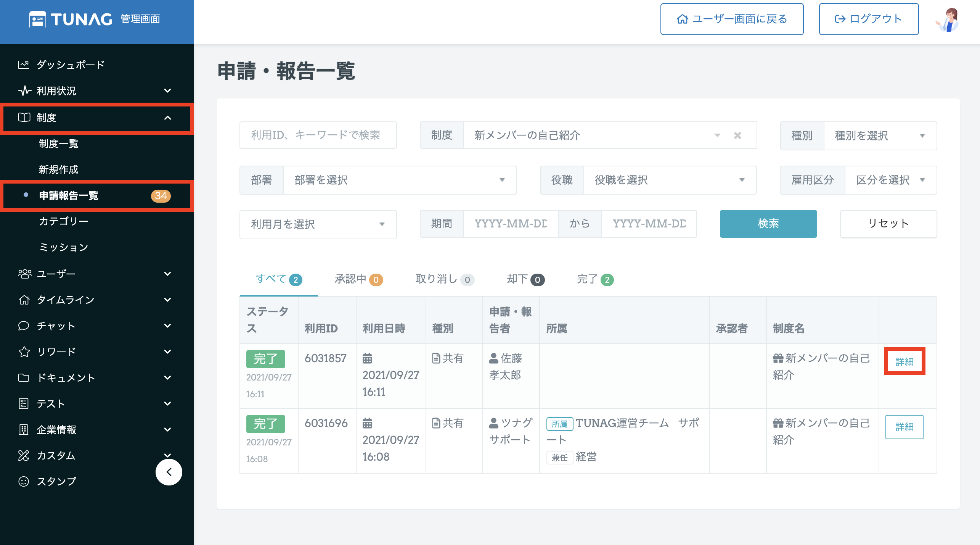Viewport: 980px width, 545px height.
Task: Expand the テスト menu chevron
Action: click(167, 403)
